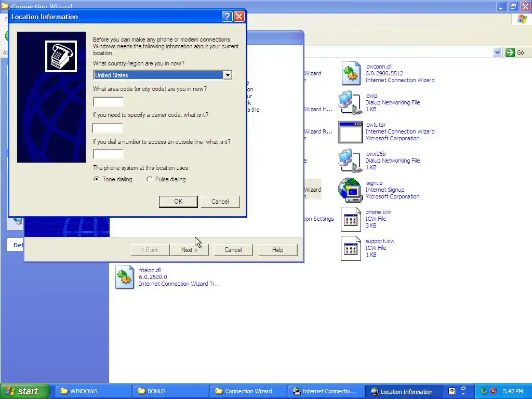Image resolution: width=532 pixels, height=399 pixels.
Task: Click the red security shield tray icon
Action: (494, 391)
